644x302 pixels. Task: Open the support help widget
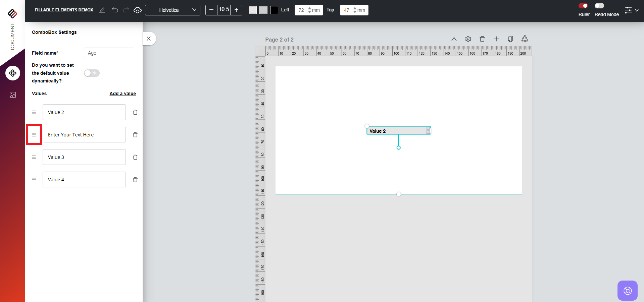[x=627, y=291]
